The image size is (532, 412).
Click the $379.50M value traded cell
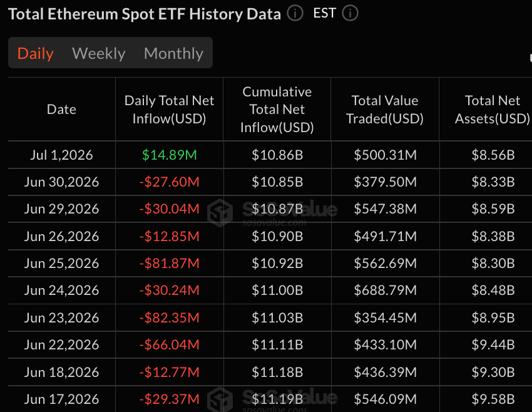coord(385,182)
